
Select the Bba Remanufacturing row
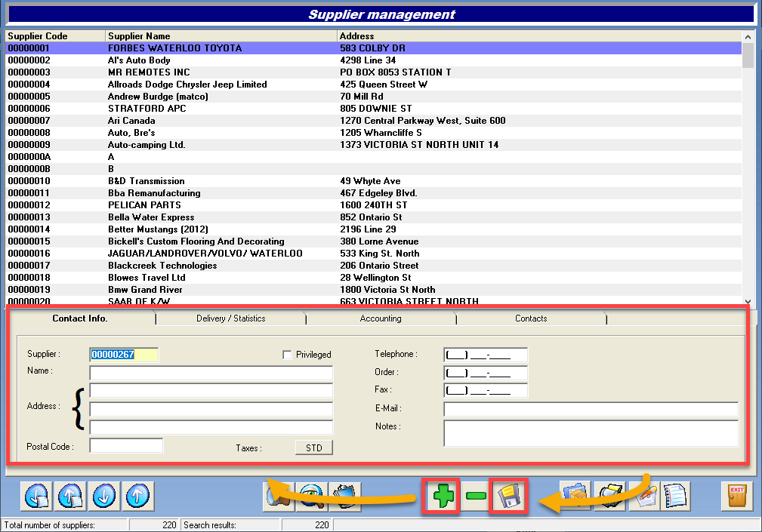373,193
